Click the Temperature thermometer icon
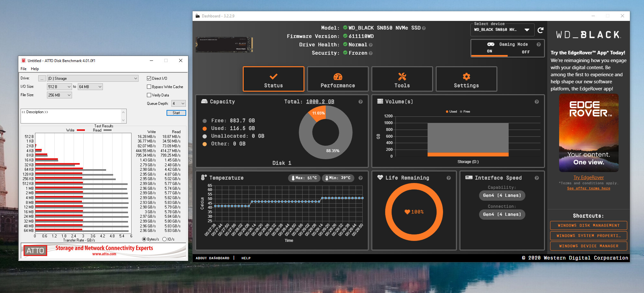The image size is (644, 293). (x=204, y=177)
